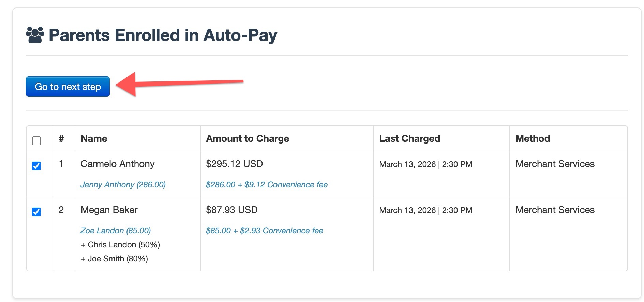
Task: Click Megan Baker's last charged date
Action: [x=426, y=210]
